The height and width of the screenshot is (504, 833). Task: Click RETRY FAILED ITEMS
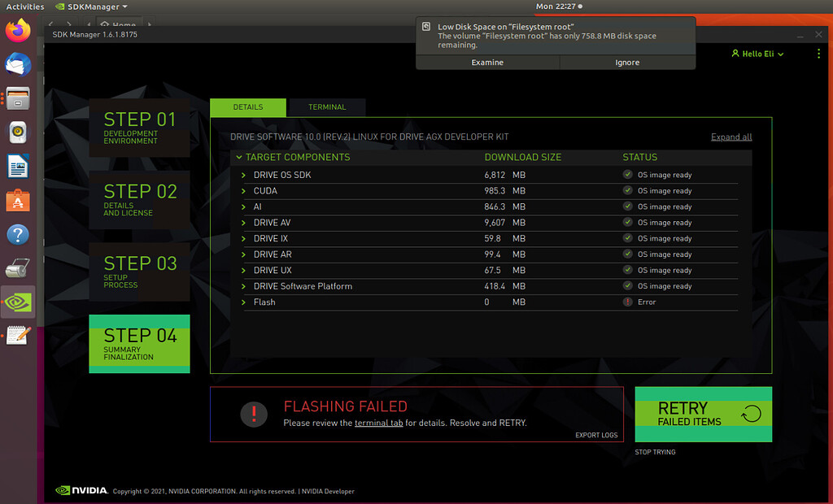pos(703,414)
